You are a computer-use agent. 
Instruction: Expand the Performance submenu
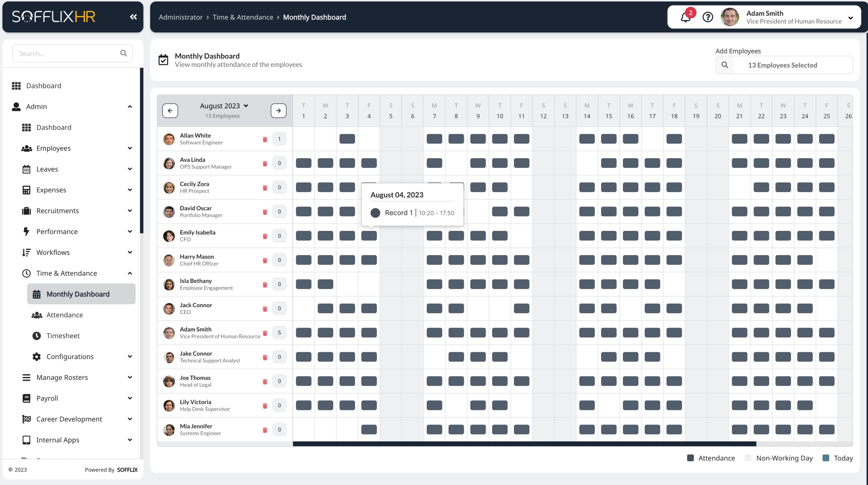pos(130,231)
